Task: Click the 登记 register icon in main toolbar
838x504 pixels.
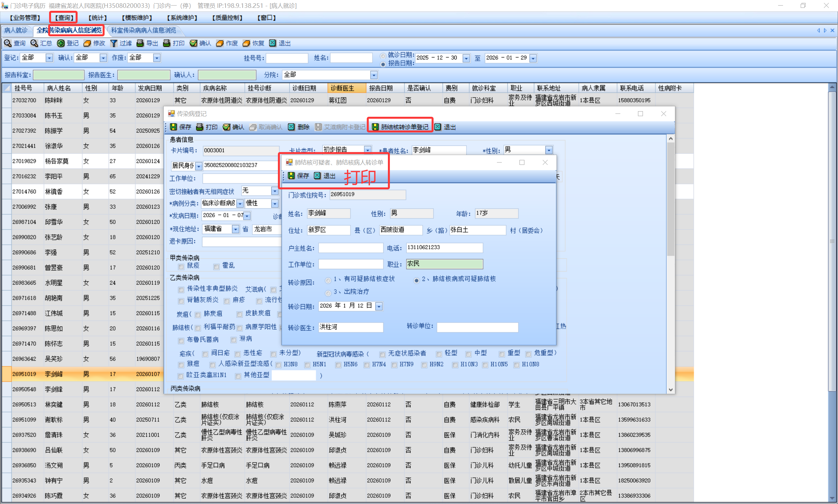Action: 61,43
